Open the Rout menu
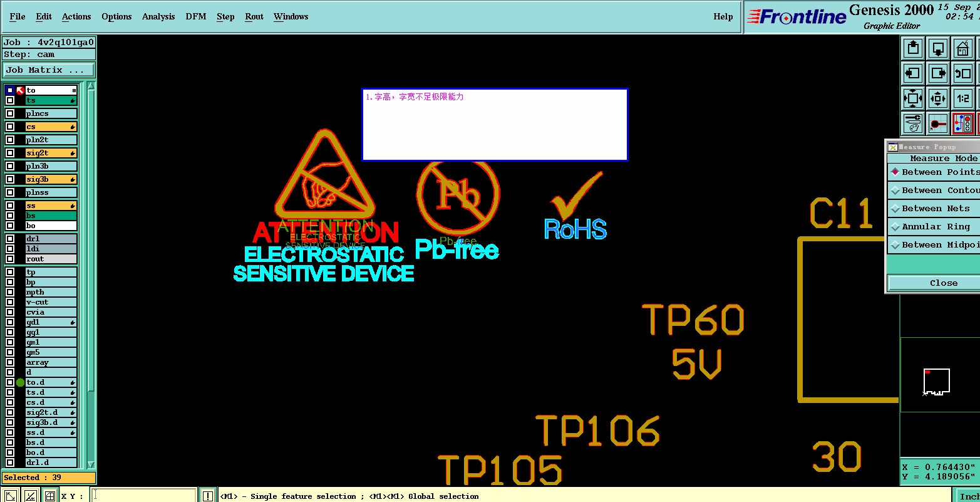 click(254, 16)
